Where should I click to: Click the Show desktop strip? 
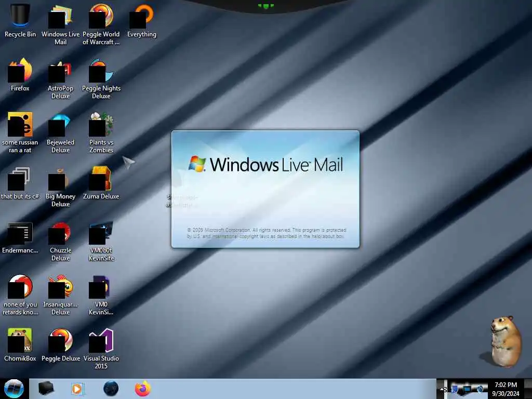[x=528, y=389]
